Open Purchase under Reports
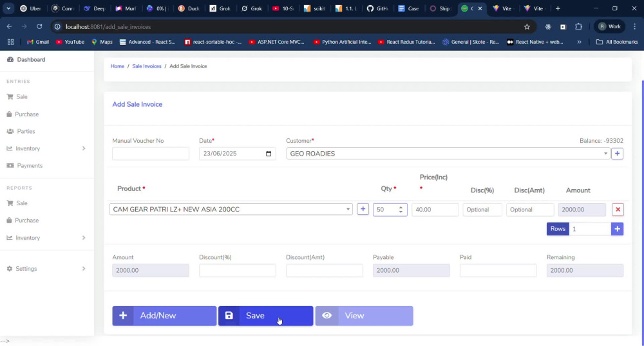Screen dimensions: 644x346 point(23,220)
